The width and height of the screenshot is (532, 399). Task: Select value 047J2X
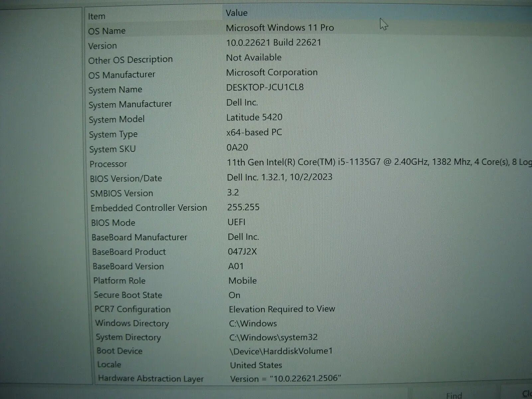(242, 252)
